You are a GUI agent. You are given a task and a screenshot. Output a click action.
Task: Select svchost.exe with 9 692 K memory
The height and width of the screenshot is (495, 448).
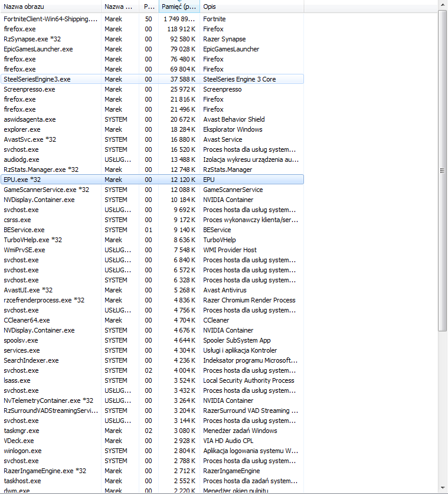click(x=152, y=210)
